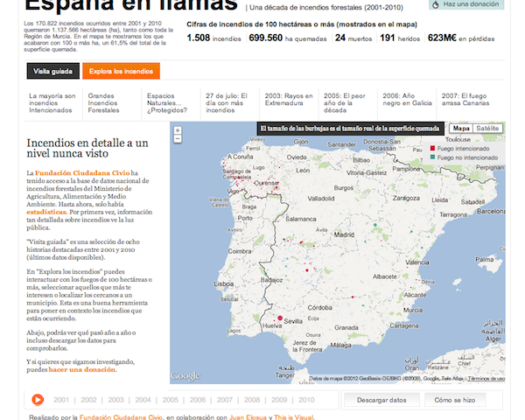Click the map zoom in plus button

(x=178, y=130)
